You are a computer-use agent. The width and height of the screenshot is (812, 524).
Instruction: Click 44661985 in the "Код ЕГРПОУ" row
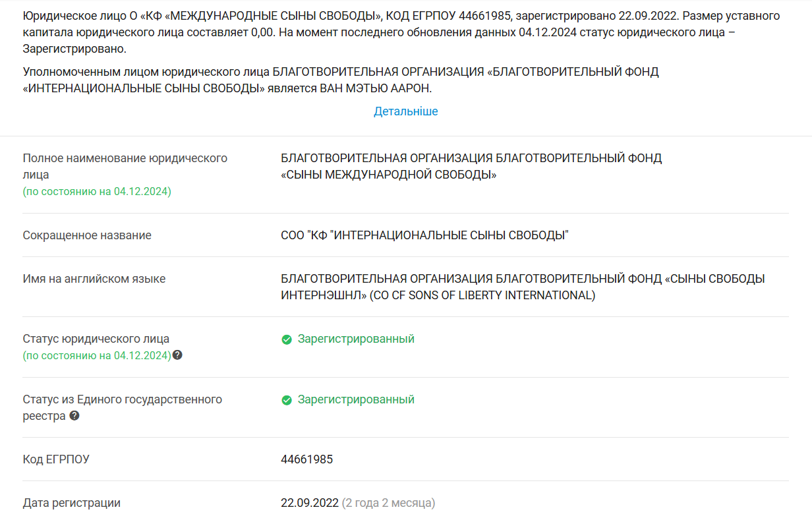click(x=306, y=459)
